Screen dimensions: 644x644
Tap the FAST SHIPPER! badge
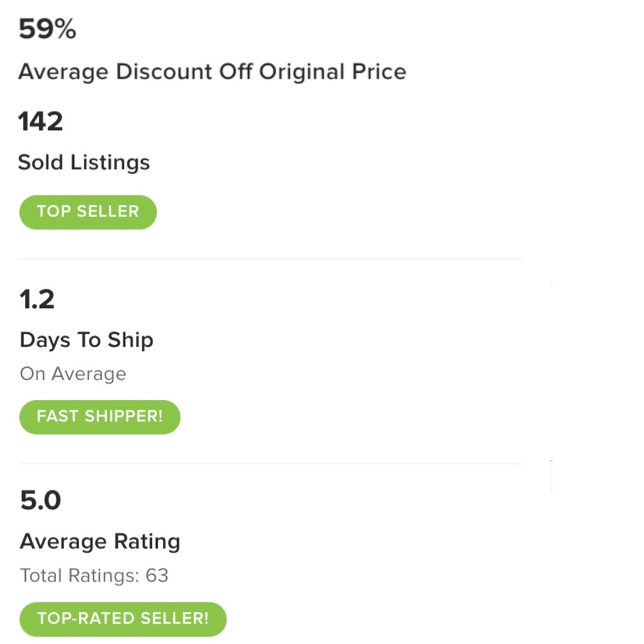100,417
